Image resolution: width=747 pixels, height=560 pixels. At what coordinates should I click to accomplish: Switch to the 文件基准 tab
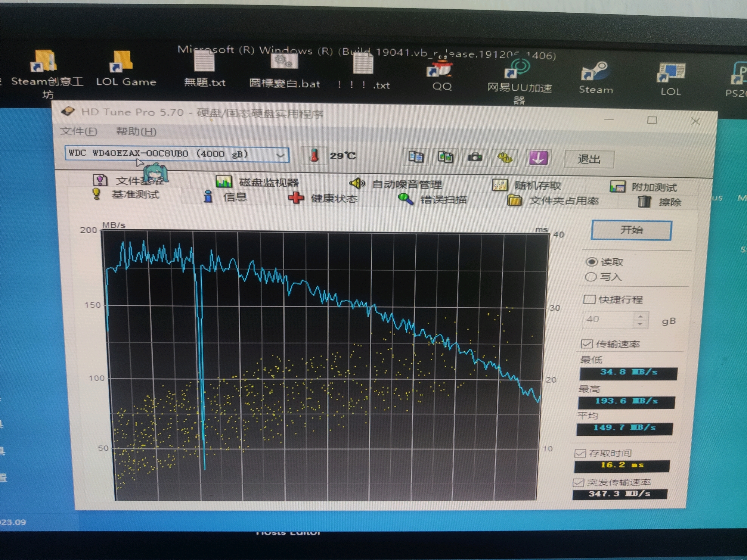coord(129,181)
